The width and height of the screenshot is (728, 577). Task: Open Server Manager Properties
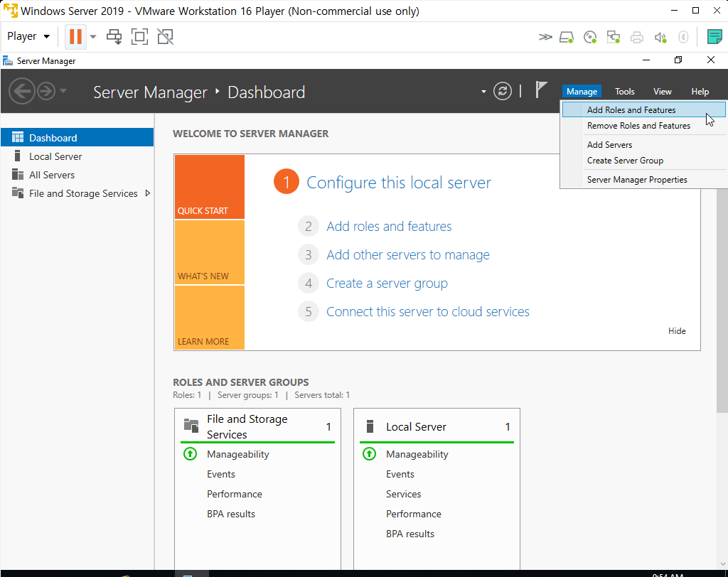643,180
